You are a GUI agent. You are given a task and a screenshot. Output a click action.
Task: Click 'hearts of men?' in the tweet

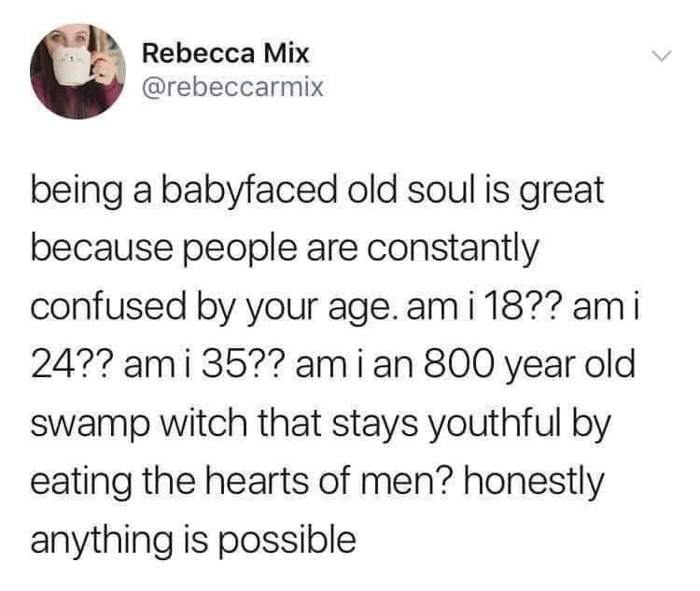pyautogui.click(x=329, y=482)
